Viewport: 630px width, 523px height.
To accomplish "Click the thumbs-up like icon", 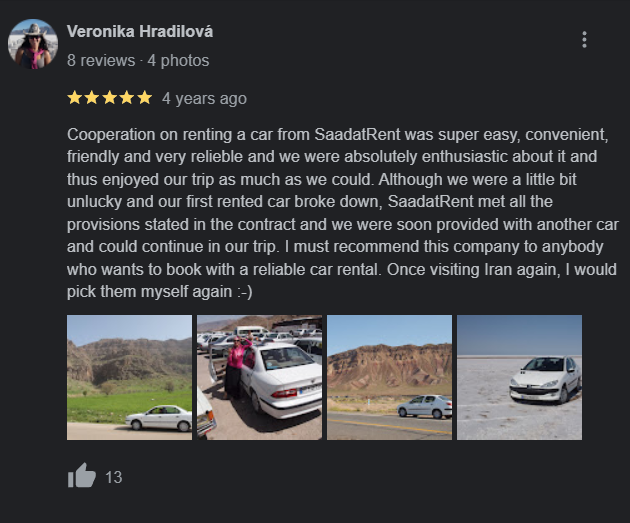I will (82, 476).
